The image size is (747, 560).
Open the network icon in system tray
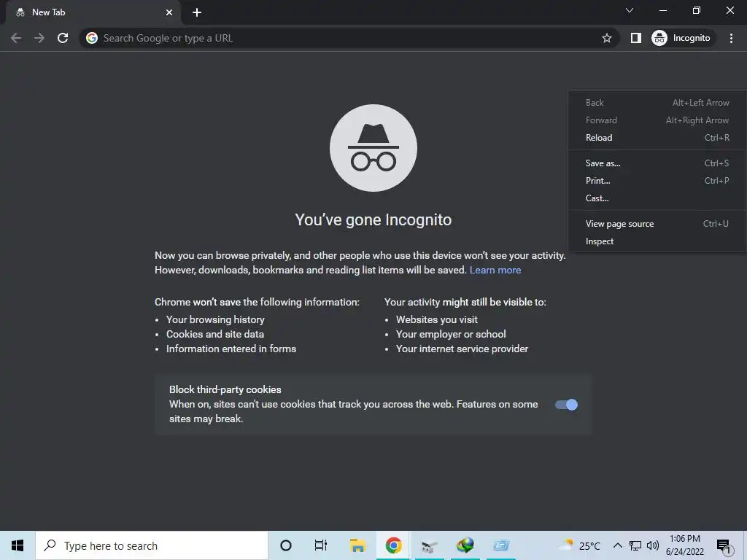[x=635, y=545]
